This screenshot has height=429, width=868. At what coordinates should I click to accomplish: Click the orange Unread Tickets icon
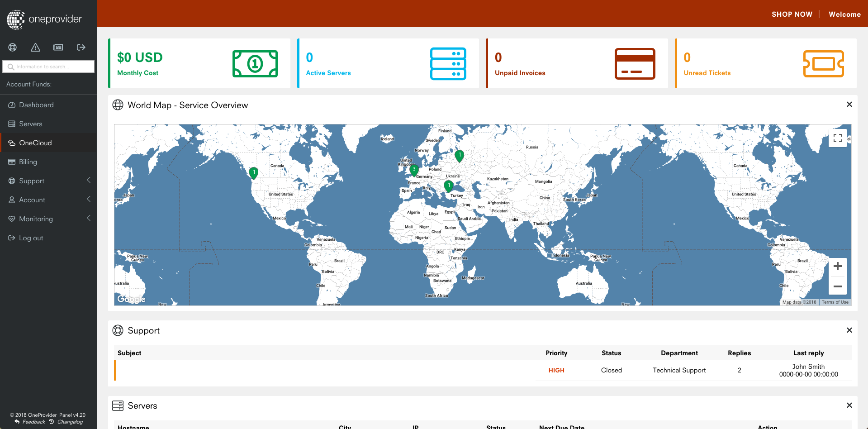pyautogui.click(x=823, y=64)
